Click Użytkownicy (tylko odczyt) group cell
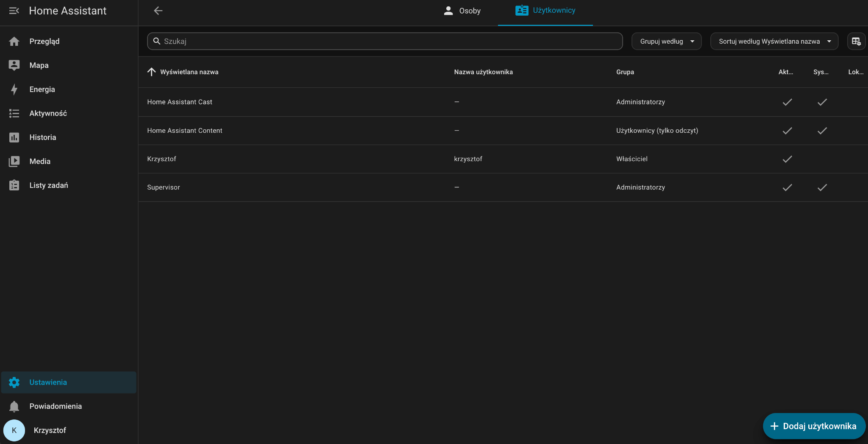Image resolution: width=868 pixels, height=444 pixels. tap(657, 131)
